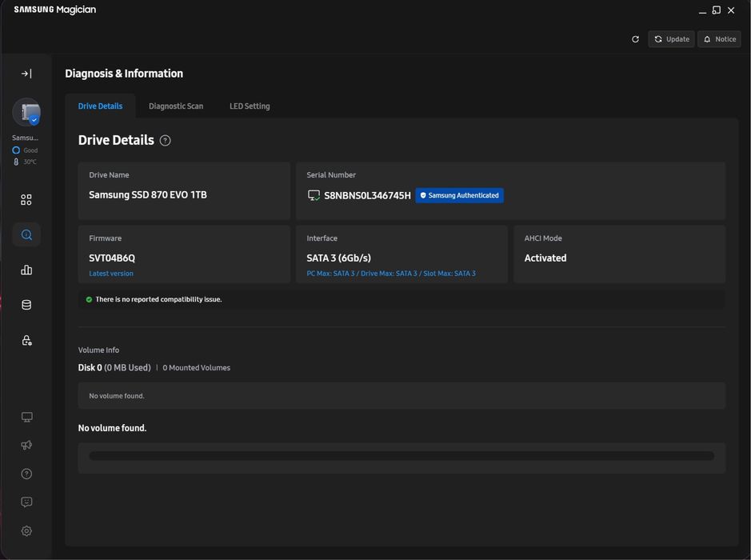
Task: Switch to the Drive Details tab
Action: pos(100,106)
